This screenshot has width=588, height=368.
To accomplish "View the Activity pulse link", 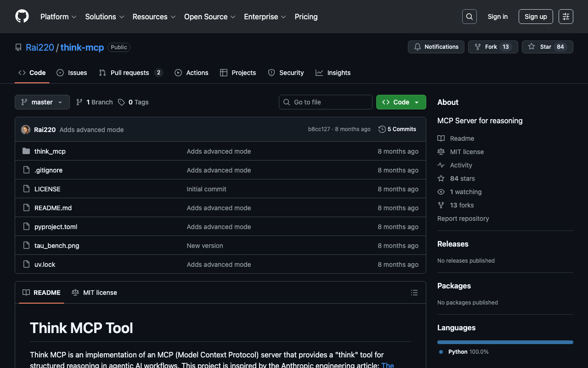I will pos(461,165).
